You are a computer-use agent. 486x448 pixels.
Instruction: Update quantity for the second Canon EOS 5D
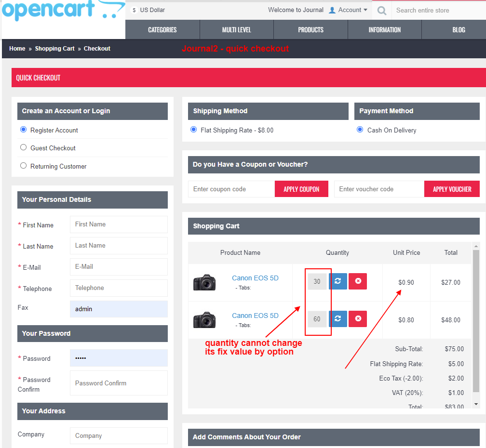click(x=338, y=318)
